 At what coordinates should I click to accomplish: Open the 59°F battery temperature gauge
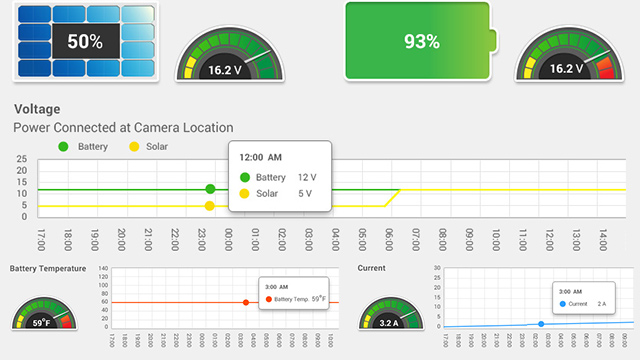44,313
